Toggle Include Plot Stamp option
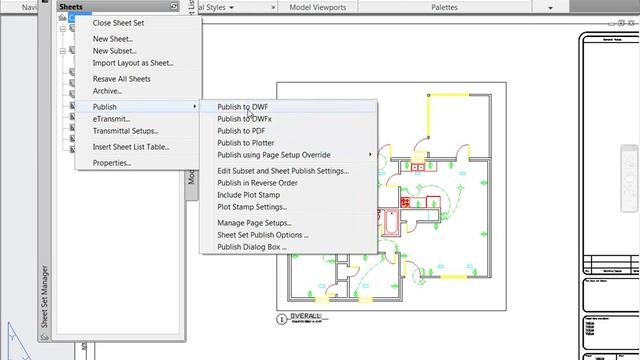Image resolution: width=640 pixels, height=360 pixels. click(249, 195)
